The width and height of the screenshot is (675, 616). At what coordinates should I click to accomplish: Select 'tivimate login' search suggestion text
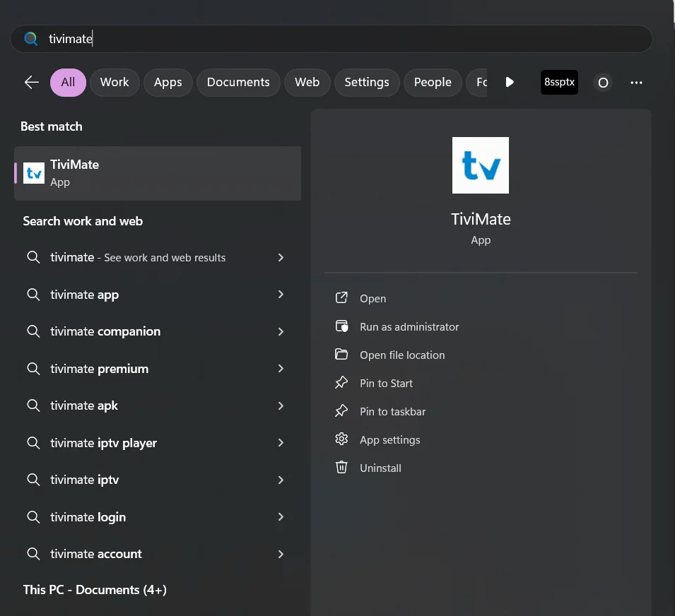tap(88, 517)
